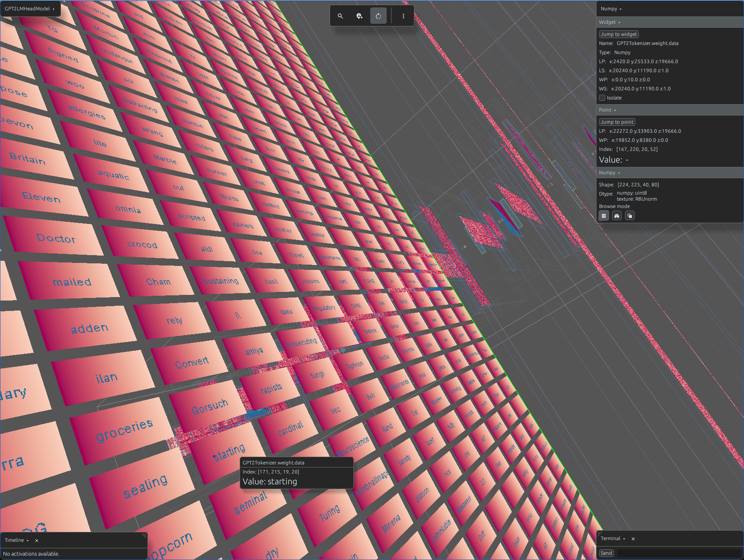
Task: Close the Timeline panel
Action: coord(37,541)
